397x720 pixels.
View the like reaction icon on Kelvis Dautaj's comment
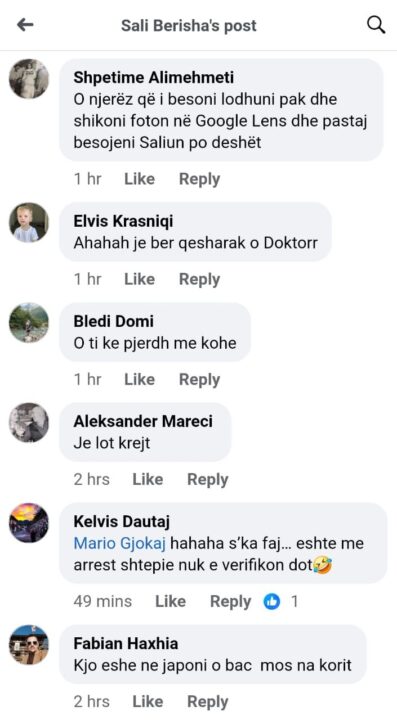(272, 602)
